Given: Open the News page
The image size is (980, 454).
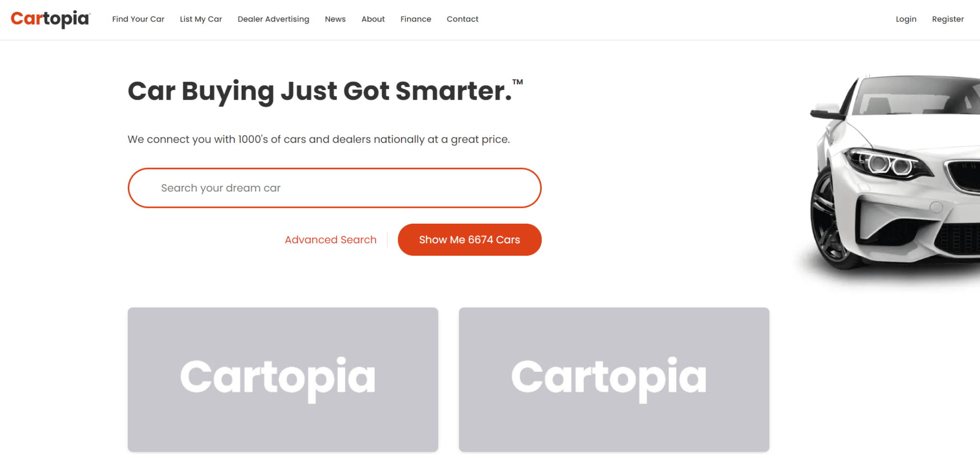Looking at the screenshot, I should pyautogui.click(x=335, y=19).
